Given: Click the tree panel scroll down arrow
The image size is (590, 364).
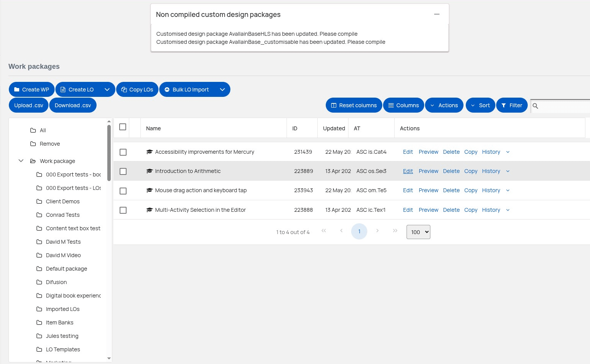Looking at the screenshot, I should coord(109,358).
